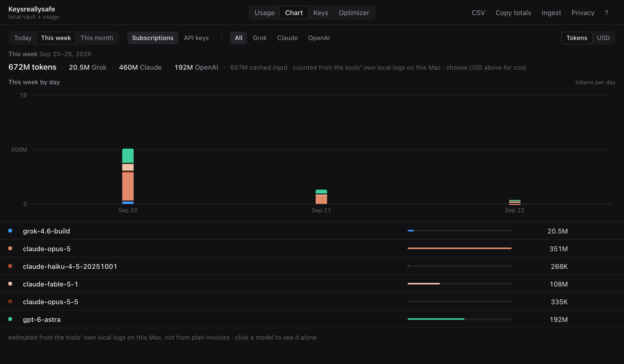Screen dimensions: 624x364
Task: Open the Ingest option
Action: click(551, 13)
